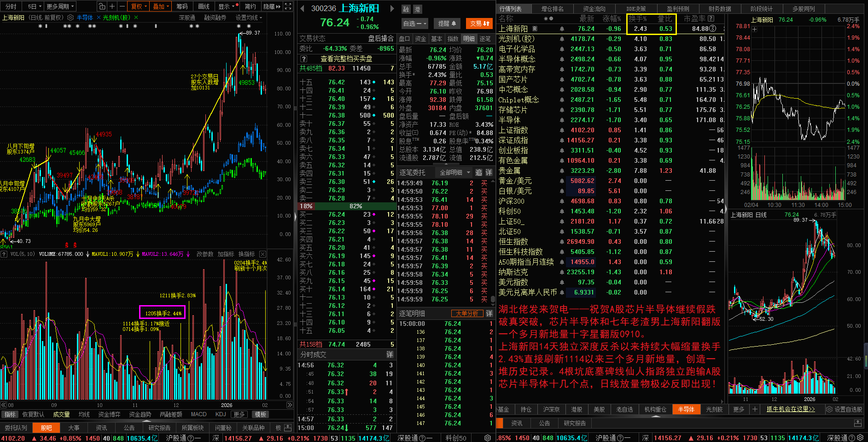Open 设置均线 moving average dropdown
The height and width of the screenshot is (442, 868).
[x=249, y=18]
